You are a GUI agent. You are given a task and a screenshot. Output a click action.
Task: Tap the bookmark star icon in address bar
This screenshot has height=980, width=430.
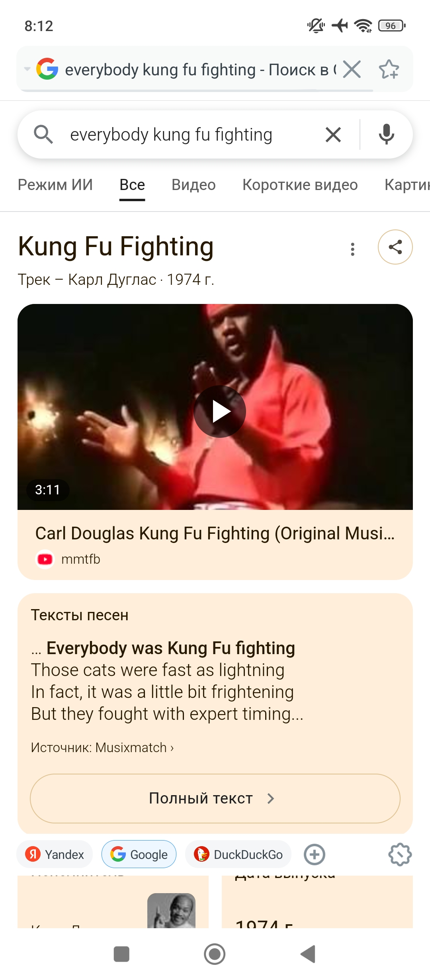click(x=389, y=69)
